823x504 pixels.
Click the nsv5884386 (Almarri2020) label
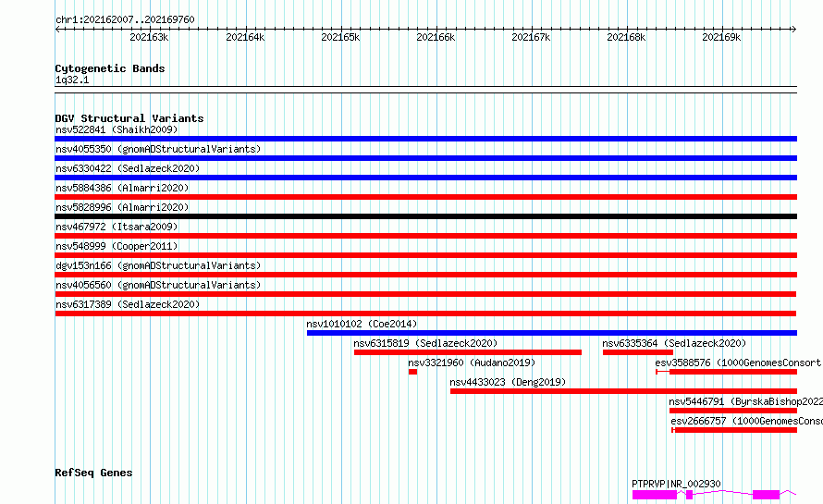coord(122,188)
